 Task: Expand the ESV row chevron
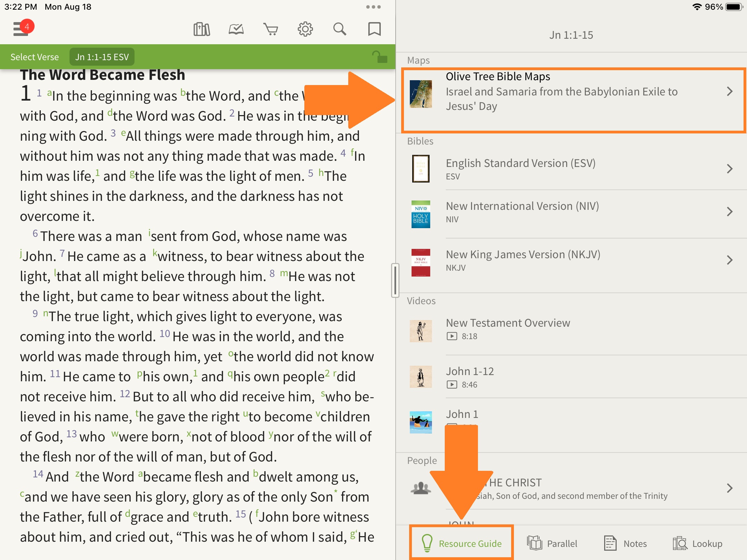(730, 169)
